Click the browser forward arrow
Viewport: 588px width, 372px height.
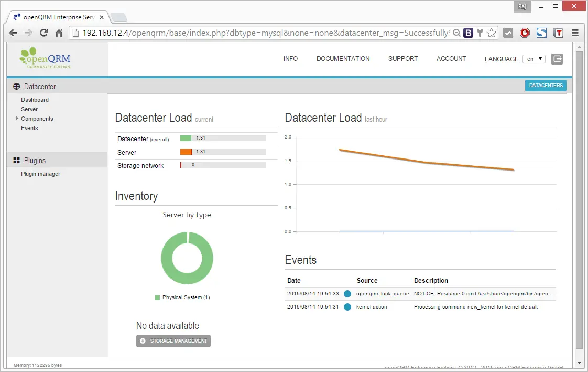point(28,33)
